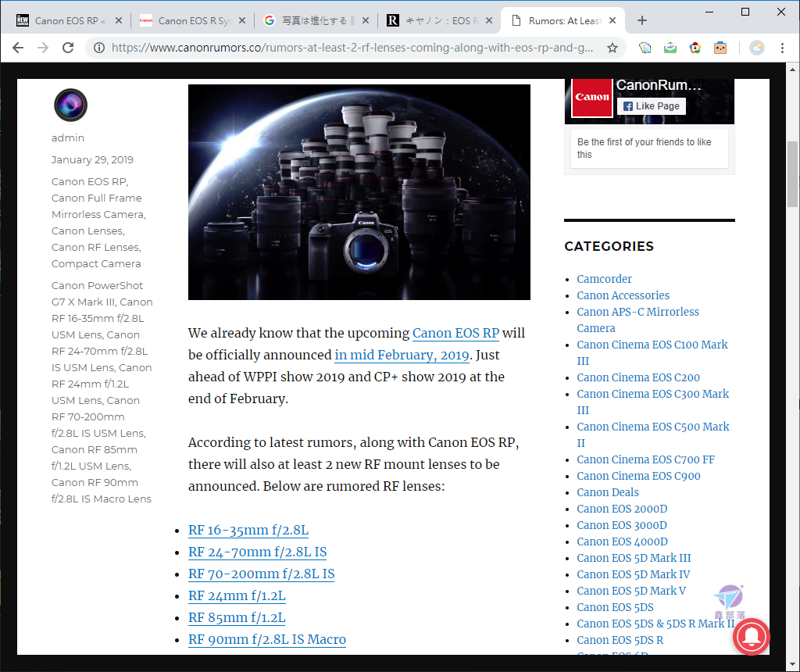Click the scrollbar down arrow
The width and height of the screenshot is (800, 672).
coord(792,664)
